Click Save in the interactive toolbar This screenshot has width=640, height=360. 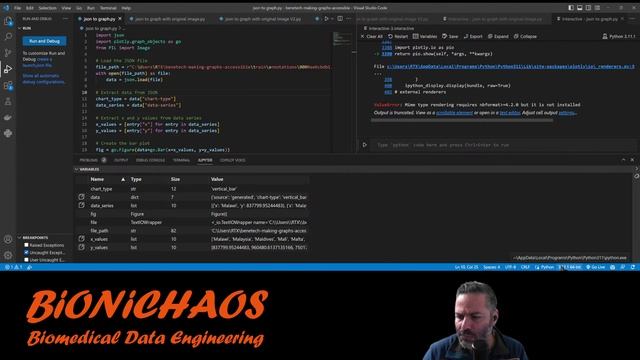coord(450,36)
